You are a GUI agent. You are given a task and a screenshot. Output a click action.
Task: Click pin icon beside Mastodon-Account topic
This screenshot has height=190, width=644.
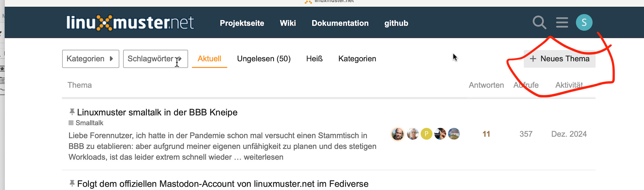click(72, 184)
